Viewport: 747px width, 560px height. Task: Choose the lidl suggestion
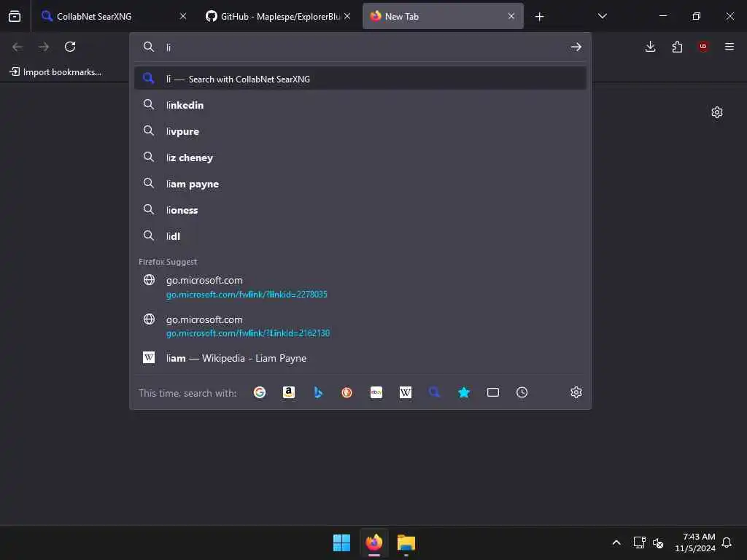pos(360,236)
